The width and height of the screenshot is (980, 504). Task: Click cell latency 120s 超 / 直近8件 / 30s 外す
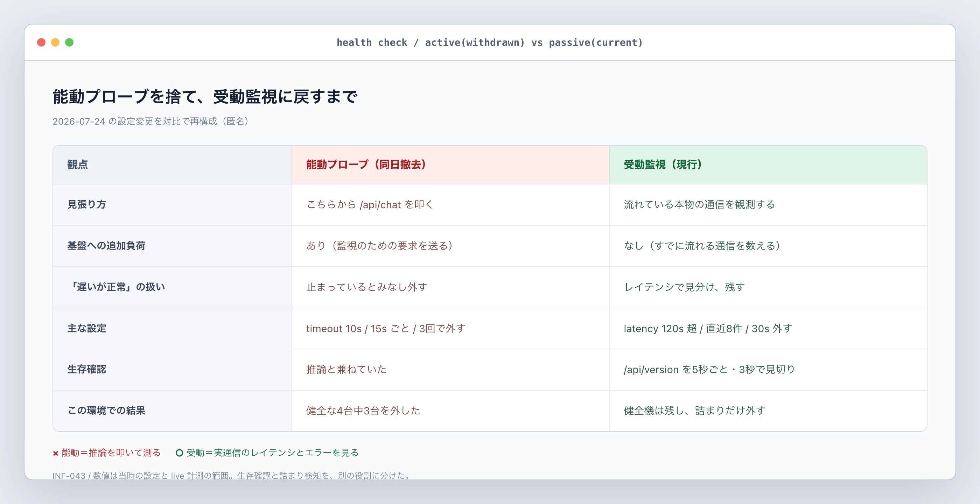768,328
